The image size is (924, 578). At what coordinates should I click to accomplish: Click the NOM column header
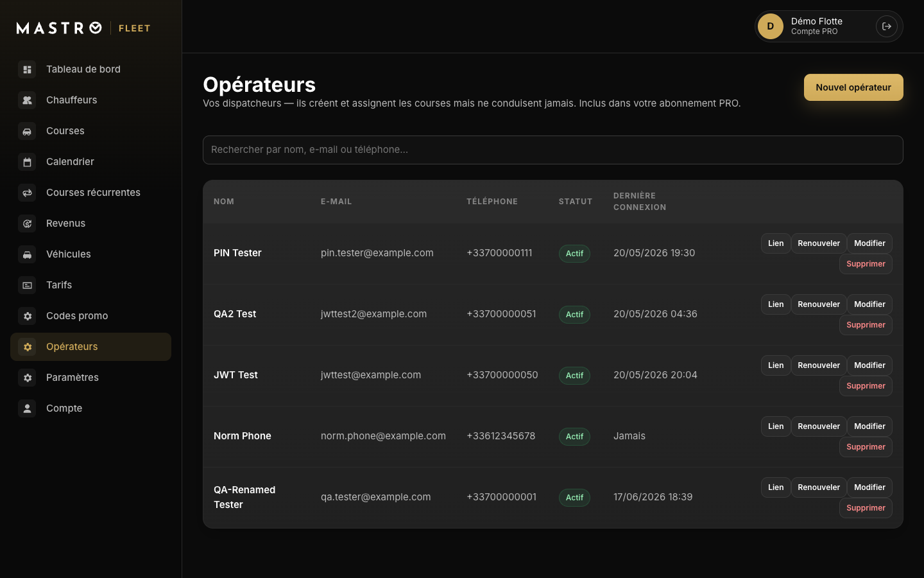coord(224,202)
